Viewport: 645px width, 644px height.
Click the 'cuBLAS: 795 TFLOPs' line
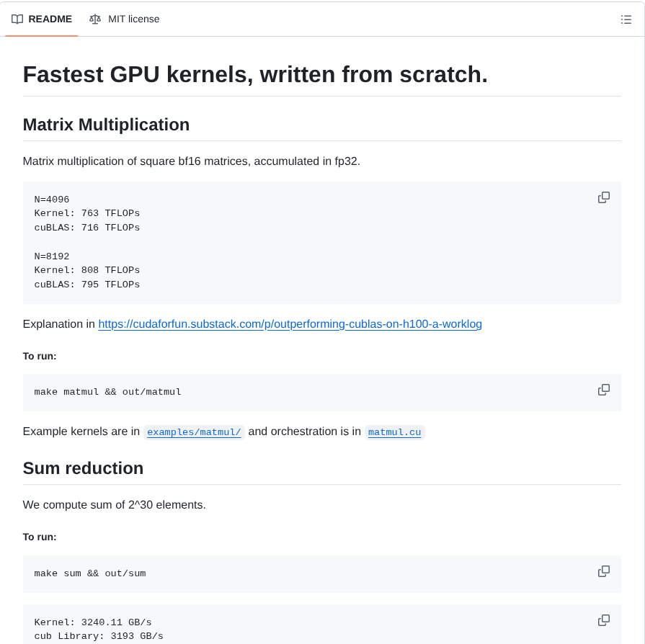point(86,284)
